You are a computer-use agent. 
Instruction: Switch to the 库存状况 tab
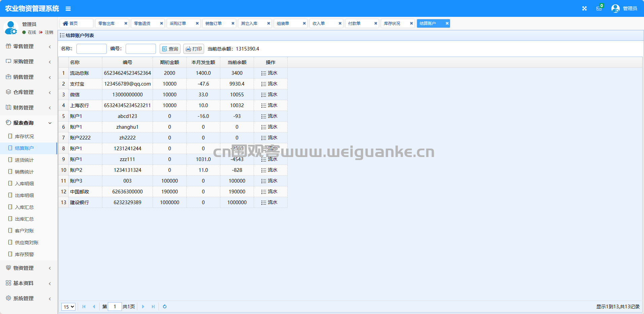point(392,23)
